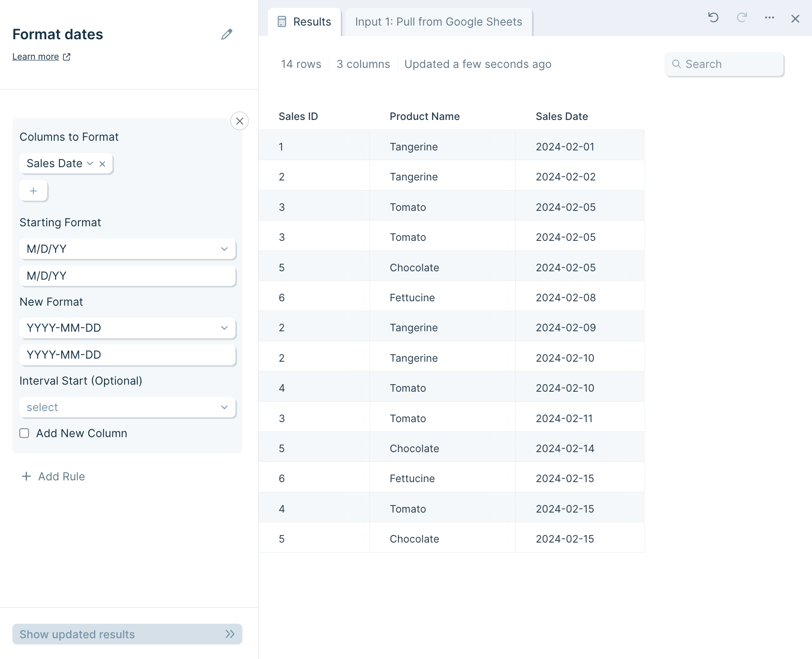Viewport: 812px width, 659px height.
Task: Open the New Format YYYY-MM-DD dropdown
Action: point(127,328)
